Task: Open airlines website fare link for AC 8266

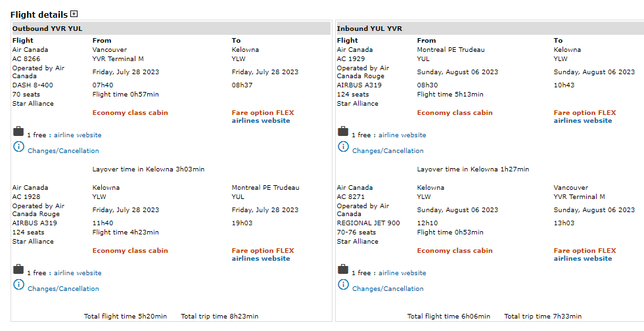Action: coord(261,121)
